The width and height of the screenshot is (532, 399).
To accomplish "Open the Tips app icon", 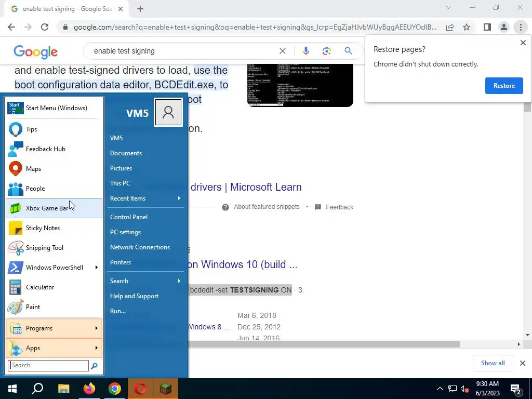I will [15, 129].
